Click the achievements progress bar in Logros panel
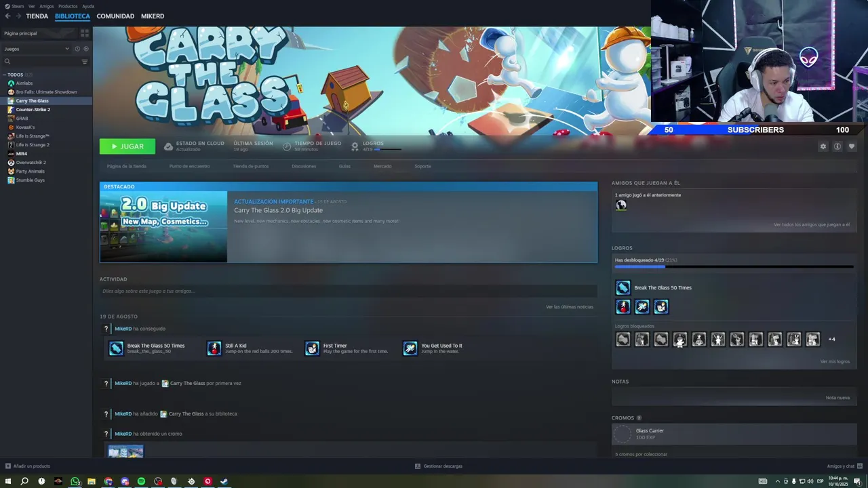The width and height of the screenshot is (868, 488). (734, 267)
